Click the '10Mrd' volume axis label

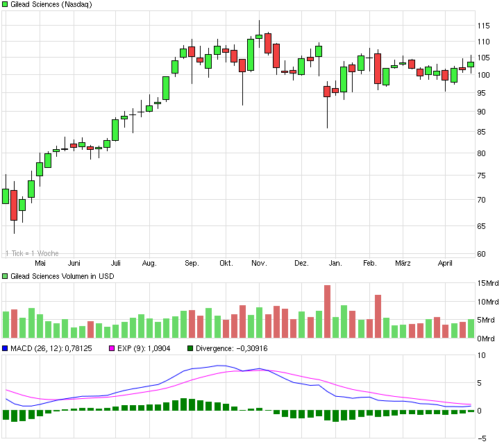[488, 302]
